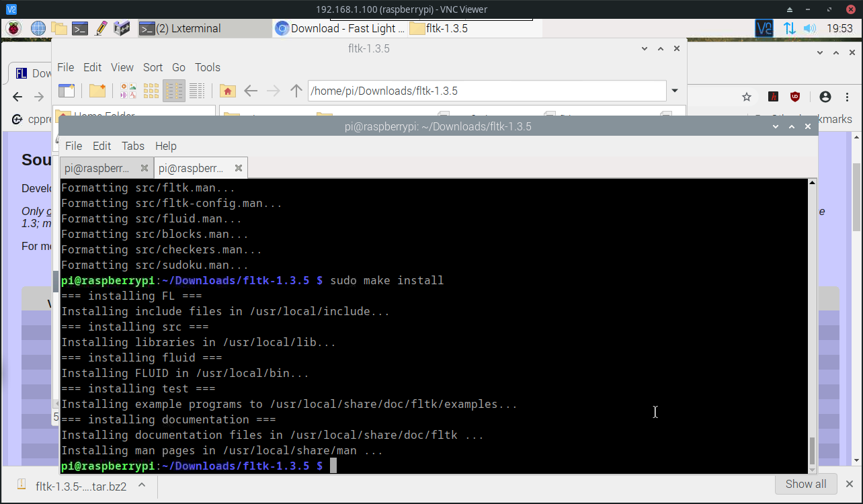The width and height of the screenshot is (863, 504).
Task: Go forward in file manager navigation
Action: [274, 91]
